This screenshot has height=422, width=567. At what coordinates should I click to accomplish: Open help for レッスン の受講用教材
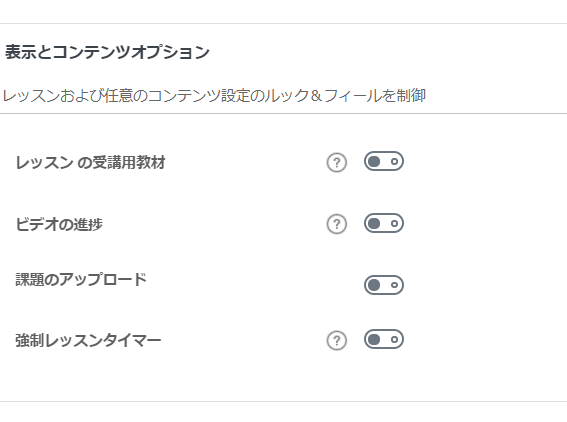(337, 163)
